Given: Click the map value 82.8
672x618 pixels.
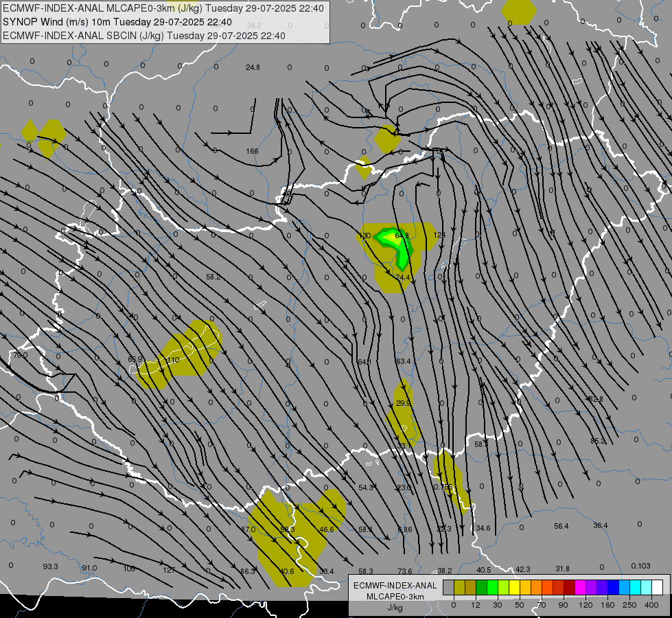Looking at the screenshot, I should [x=595, y=399].
